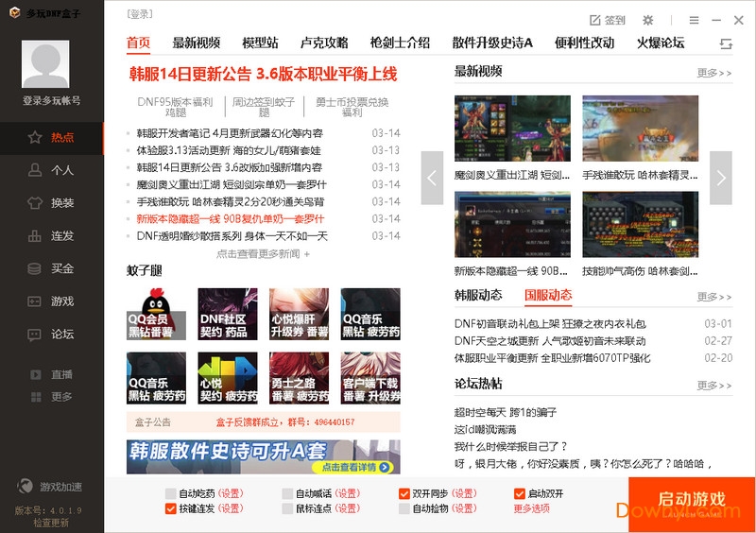
Task: Open 更多选项 under 启动双开
Action: 531,508
